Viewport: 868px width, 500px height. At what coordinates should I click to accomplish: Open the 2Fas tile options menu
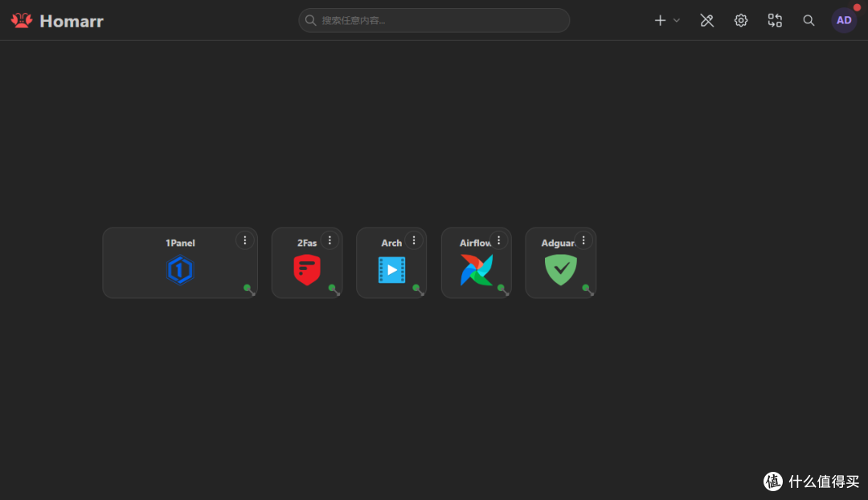pos(330,240)
